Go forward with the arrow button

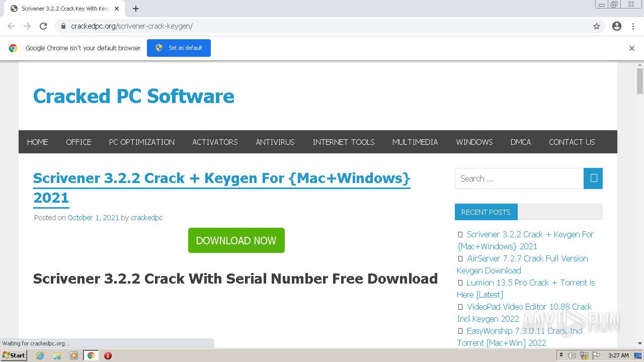pyautogui.click(x=27, y=26)
